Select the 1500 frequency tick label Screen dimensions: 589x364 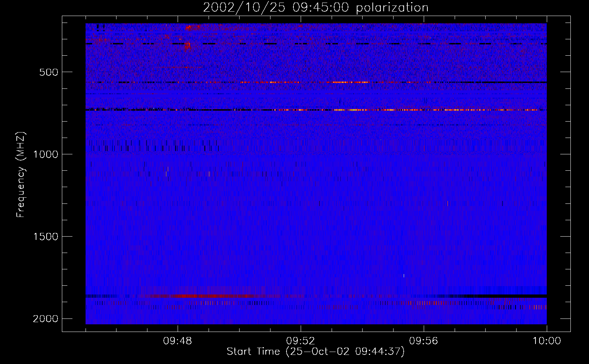click(x=46, y=237)
